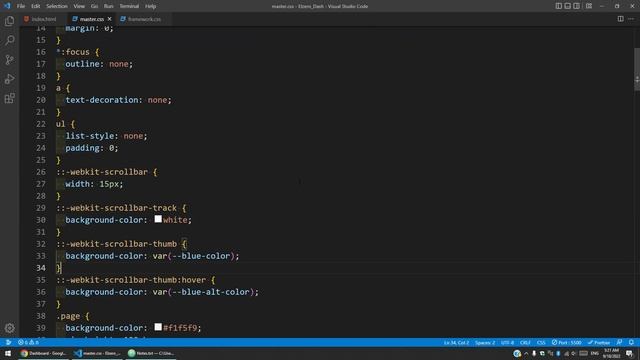The width and height of the screenshot is (640, 360).
Task: Open the Explorer view in activity bar
Action: coord(9,21)
